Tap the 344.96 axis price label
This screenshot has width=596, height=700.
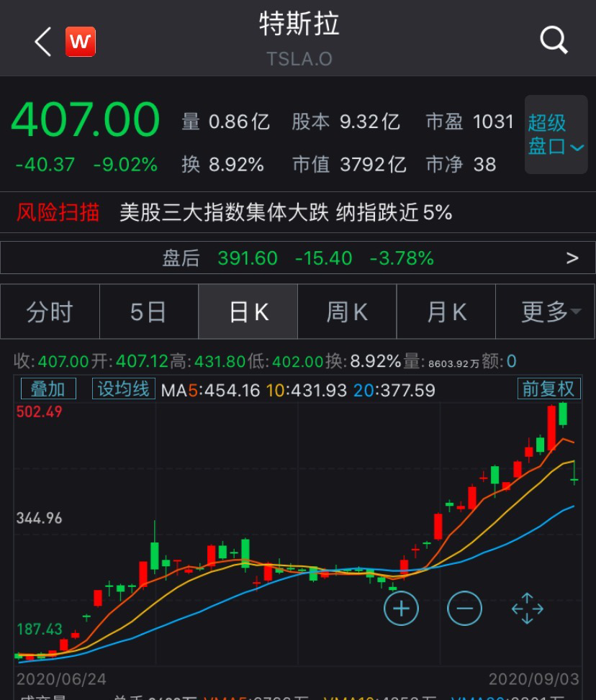pos(40,518)
